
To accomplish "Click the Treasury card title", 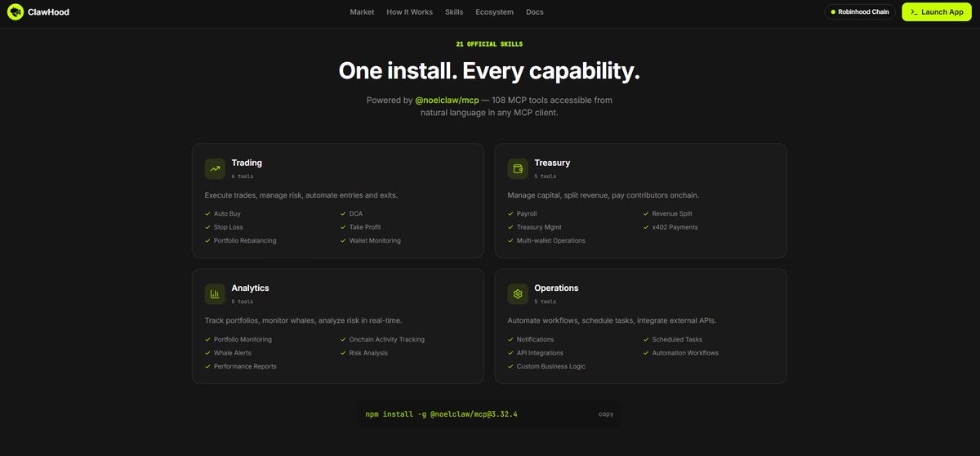I will (552, 163).
